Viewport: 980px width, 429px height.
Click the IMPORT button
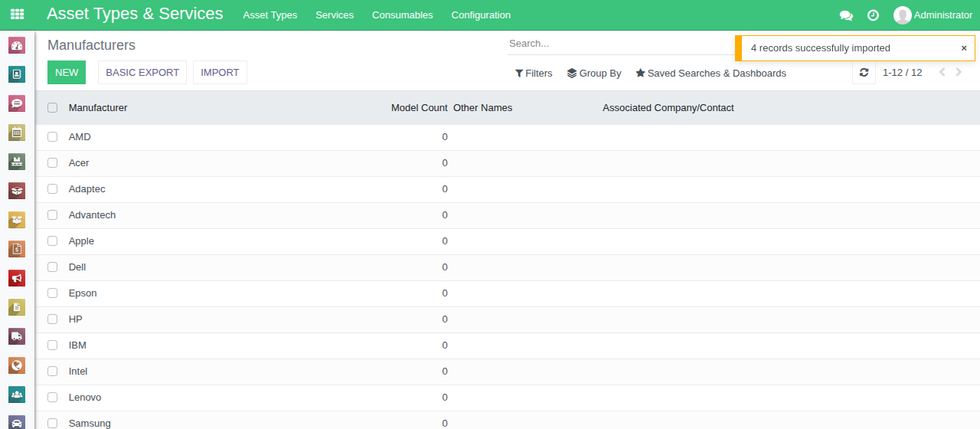[220, 73]
